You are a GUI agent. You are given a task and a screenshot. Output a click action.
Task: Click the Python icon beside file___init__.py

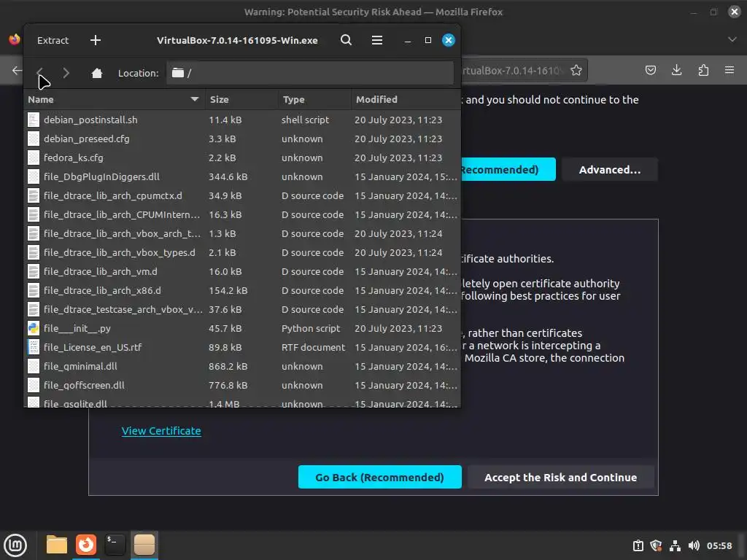(x=34, y=328)
